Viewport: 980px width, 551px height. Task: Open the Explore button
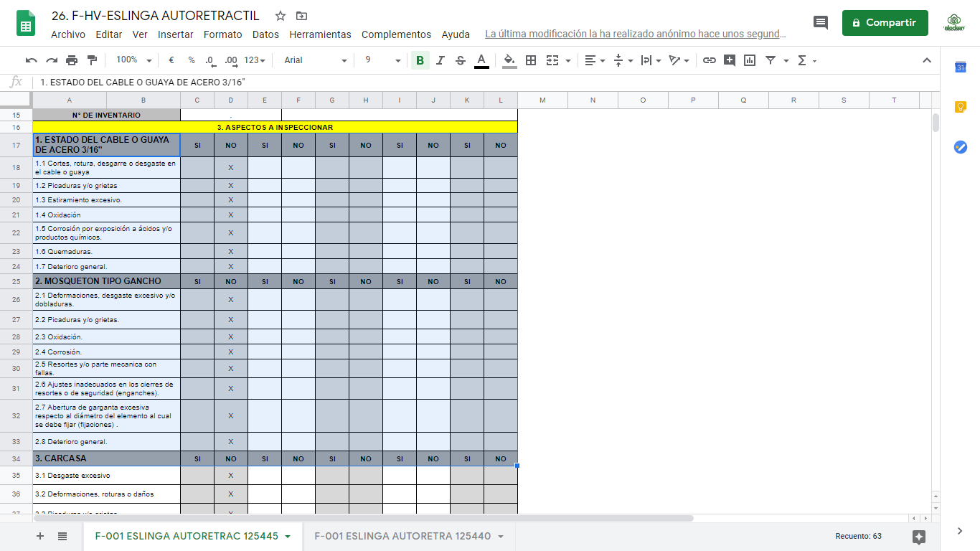[x=919, y=537]
